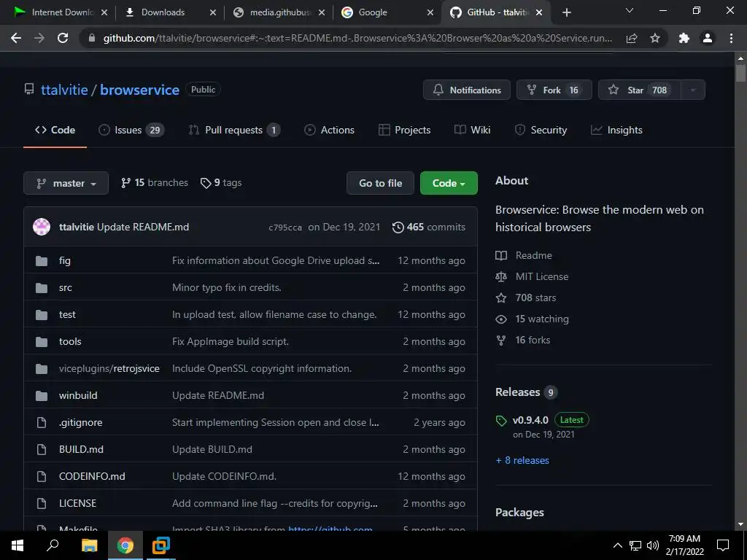Open the Update README.md commit message
The image size is (747, 560).
click(x=143, y=227)
